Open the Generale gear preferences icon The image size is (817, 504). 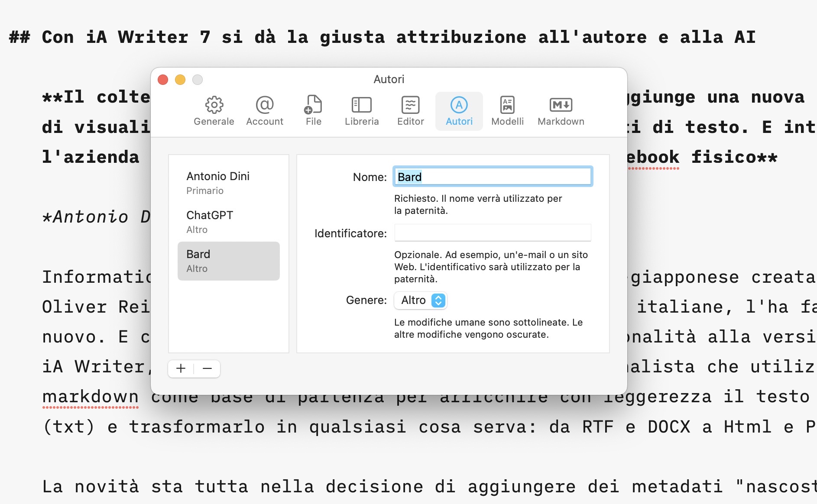tap(214, 111)
